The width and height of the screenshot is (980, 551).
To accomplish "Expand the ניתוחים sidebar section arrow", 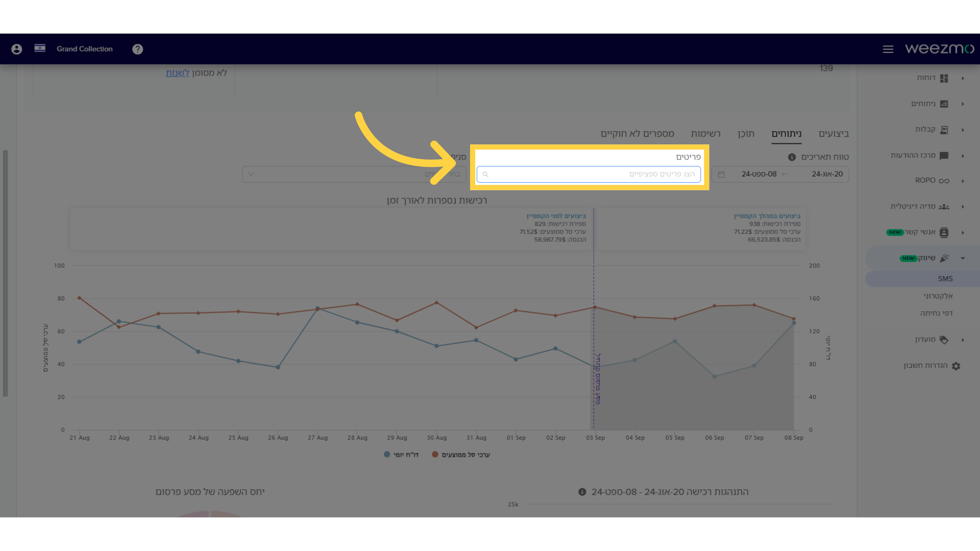I will pyautogui.click(x=963, y=104).
